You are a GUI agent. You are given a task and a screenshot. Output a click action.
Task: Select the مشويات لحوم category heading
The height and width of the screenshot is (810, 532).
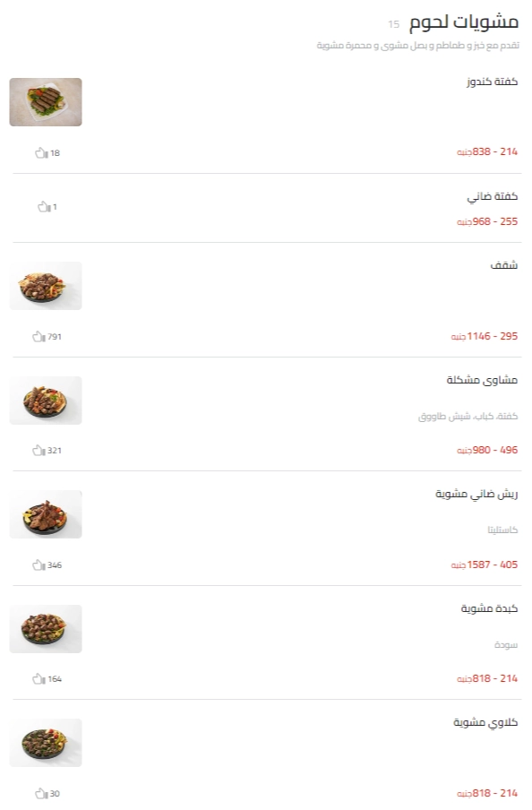(464, 22)
